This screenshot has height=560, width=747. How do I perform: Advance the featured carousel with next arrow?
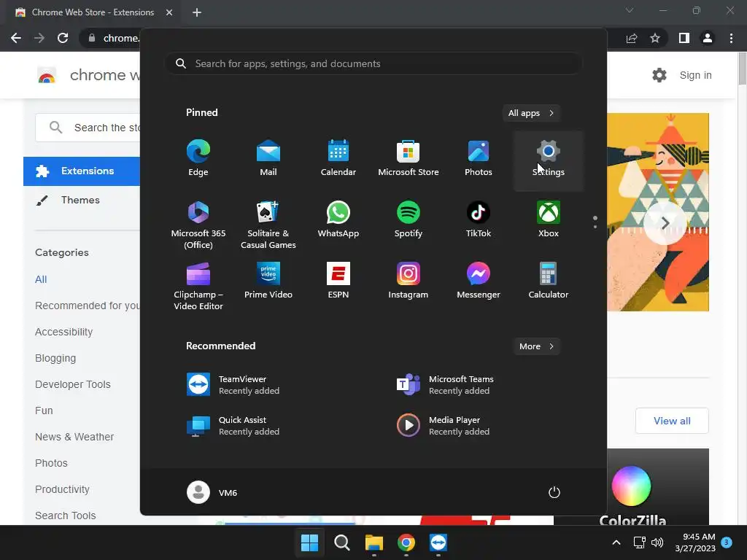click(665, 223)
